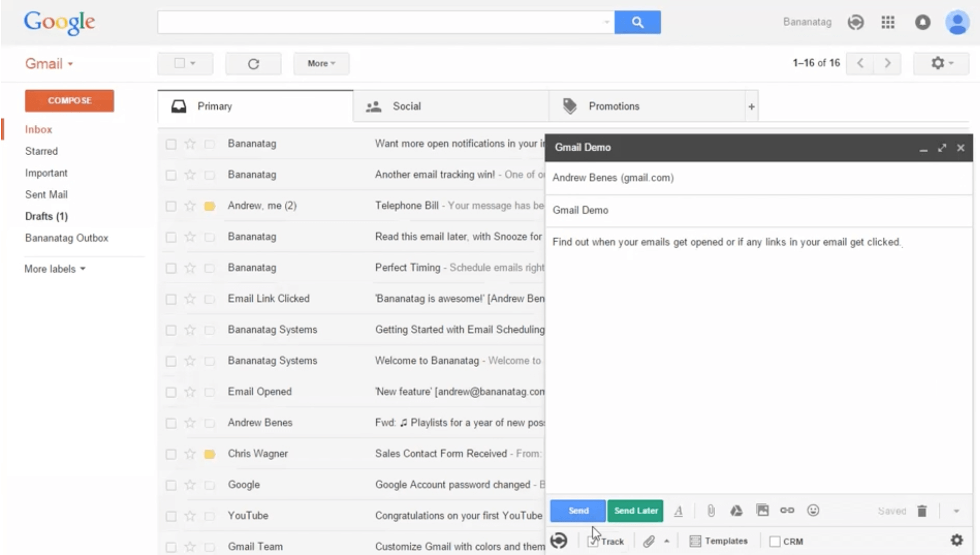Image resolution: width=980 pixels, height=555 pixels.
Task: Open the Google apps grid
Action: point(888,22)
